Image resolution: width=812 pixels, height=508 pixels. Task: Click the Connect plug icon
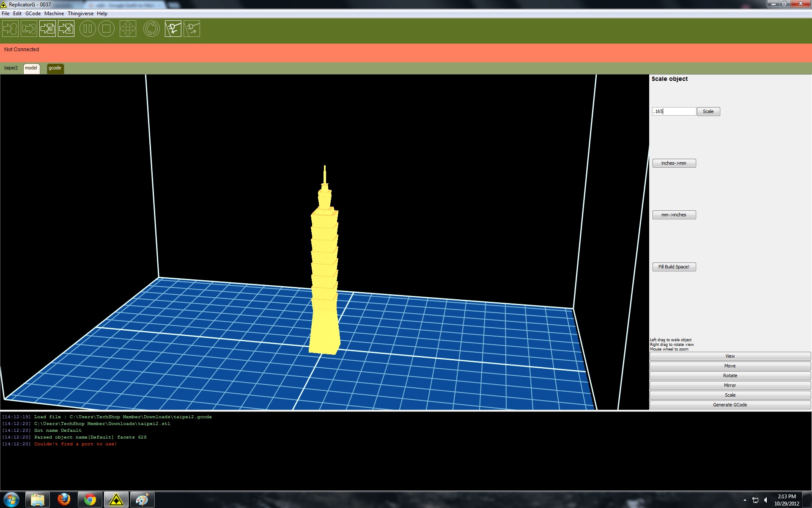point(173,29)
